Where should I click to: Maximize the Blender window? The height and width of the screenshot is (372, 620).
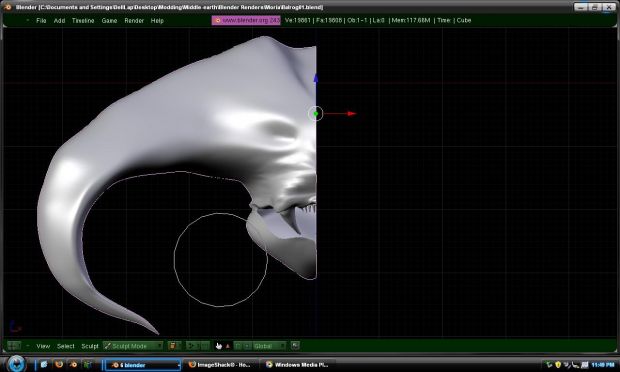click(595, 7)
